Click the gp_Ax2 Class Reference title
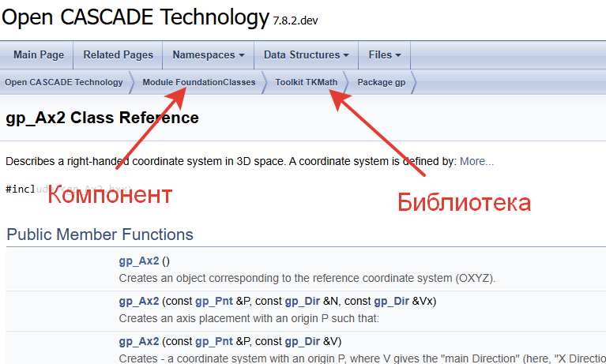Viewport: 606px width, 364px height. coord(102,118)
